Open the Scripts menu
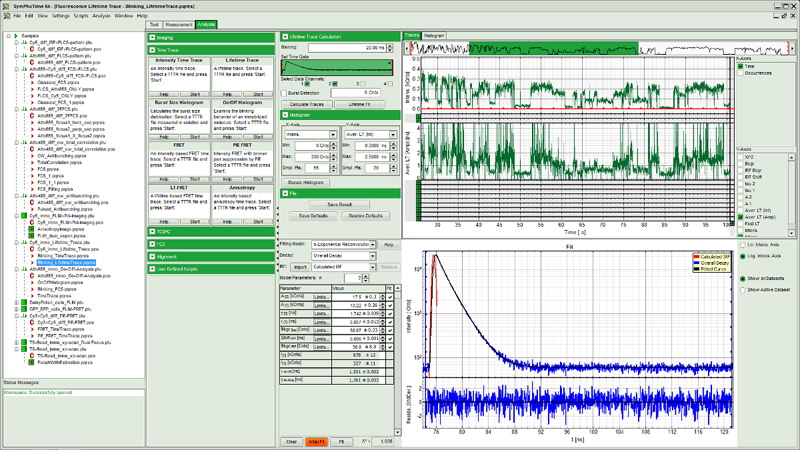 tap(81, 16)
